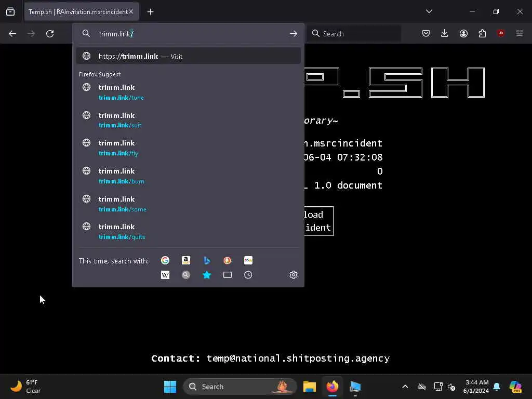
Task: Search open tabs using the tab icon
Action: point(228,275)
